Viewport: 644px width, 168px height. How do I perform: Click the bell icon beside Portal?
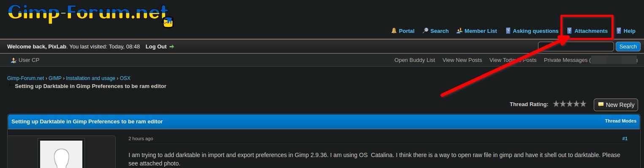(394, 31)
